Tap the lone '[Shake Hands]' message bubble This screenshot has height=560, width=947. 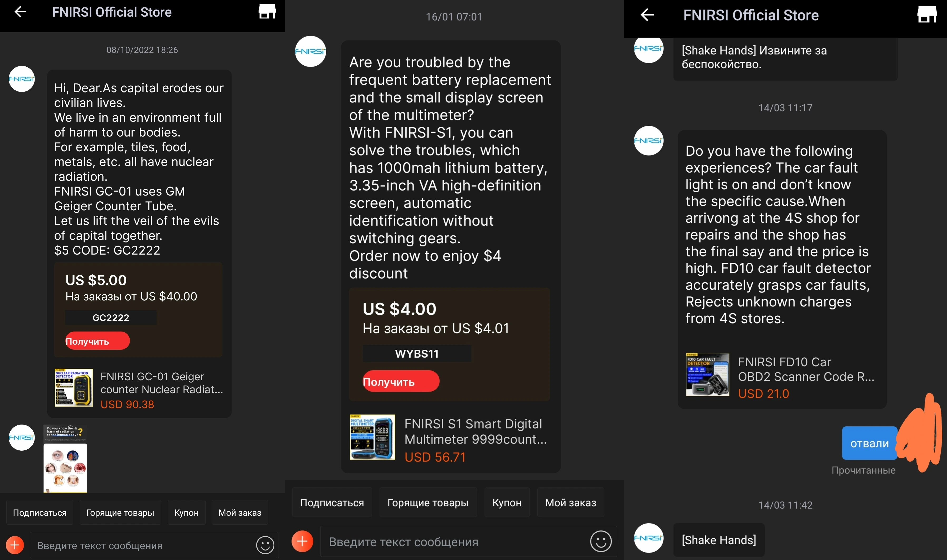click(719, 540)
